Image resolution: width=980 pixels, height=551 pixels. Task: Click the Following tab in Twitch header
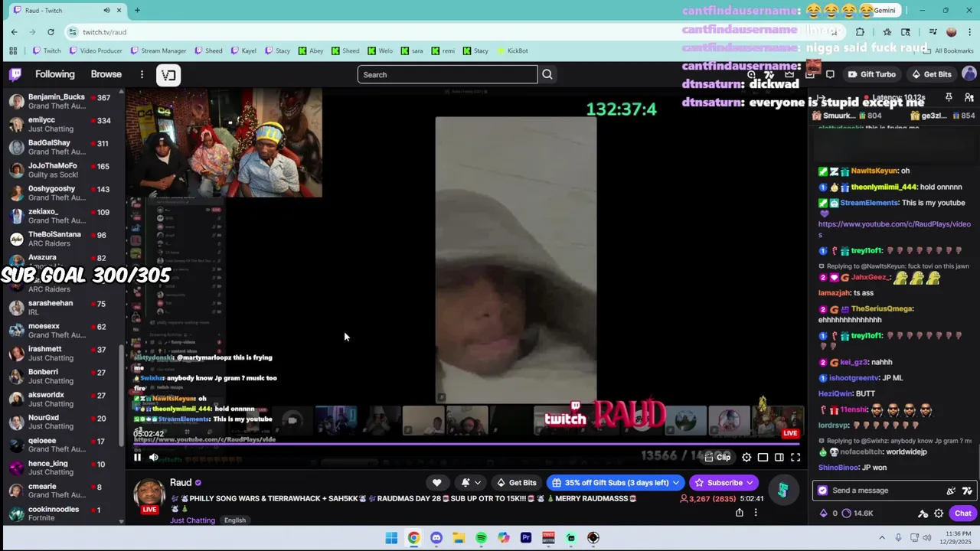click(x=54, y=74)
